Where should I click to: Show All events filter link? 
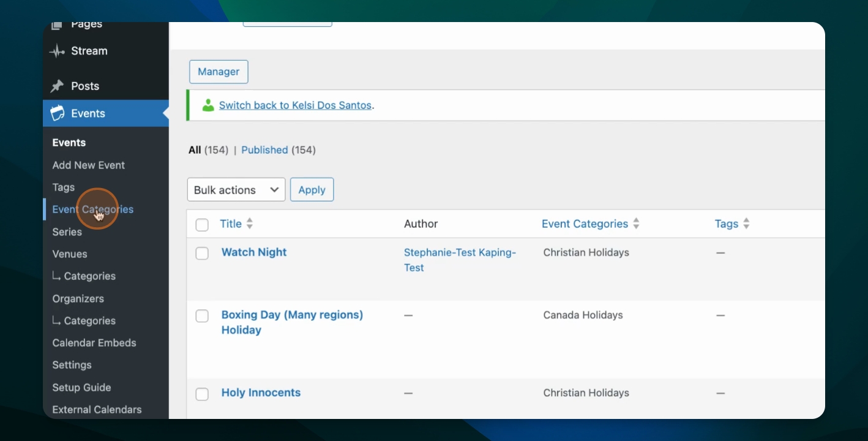(x=195, y=150)
